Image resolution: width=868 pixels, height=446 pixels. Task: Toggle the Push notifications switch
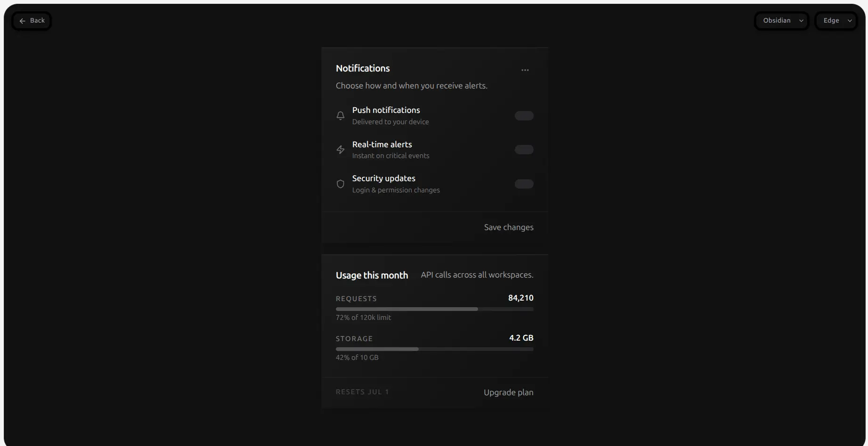tap(524, 116)
